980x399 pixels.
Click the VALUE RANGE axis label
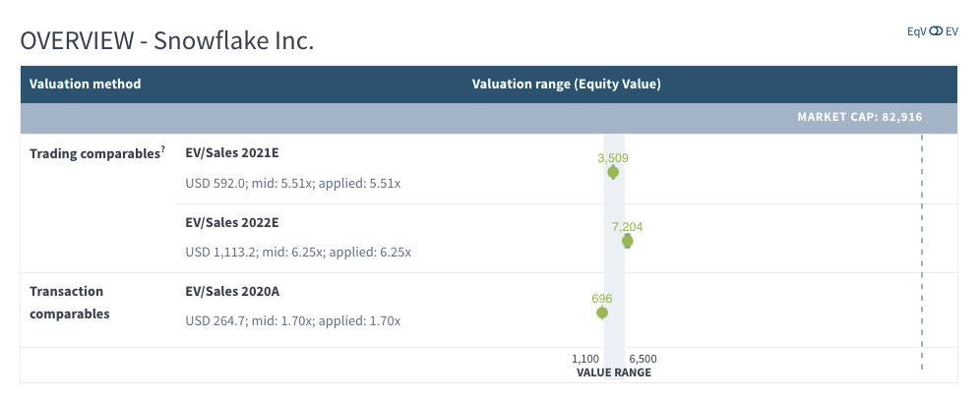tap(613, 372)
